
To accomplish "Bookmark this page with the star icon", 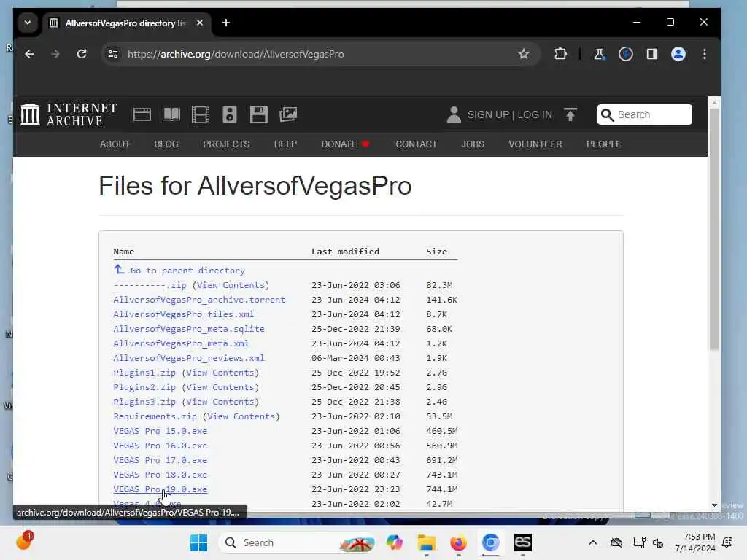I will 524,54.
